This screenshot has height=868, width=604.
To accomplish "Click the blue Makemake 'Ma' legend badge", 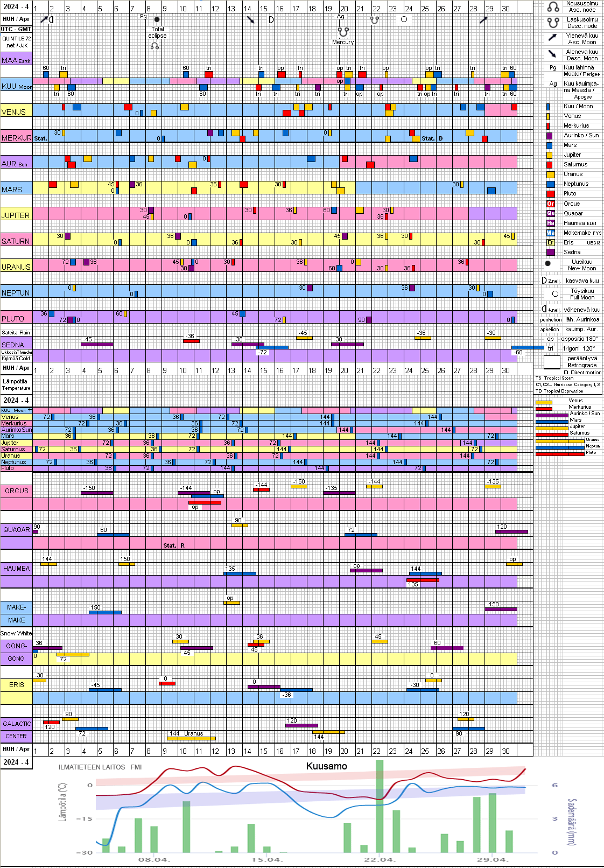I will point(551,233).
